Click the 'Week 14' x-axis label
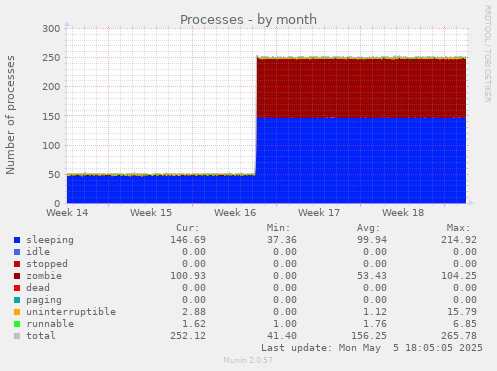 (x=67, y=213)
